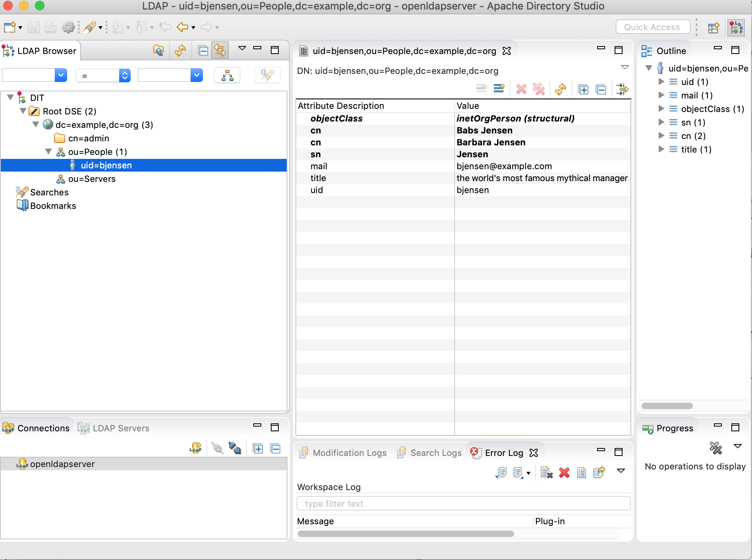Collapse the DIT tree node

point(10,97)
